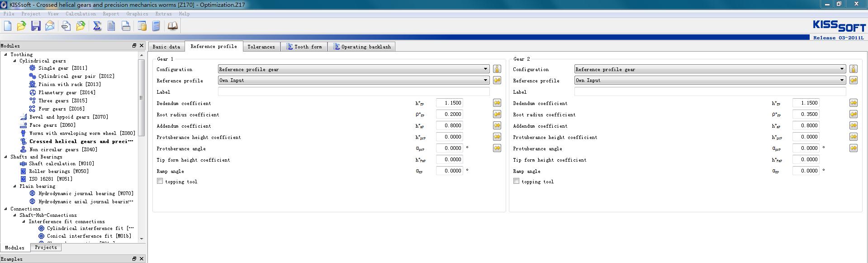This screenshot has width=868, height=263.
Task: Switch to the Basic data tab
Action: pos(166,47)
